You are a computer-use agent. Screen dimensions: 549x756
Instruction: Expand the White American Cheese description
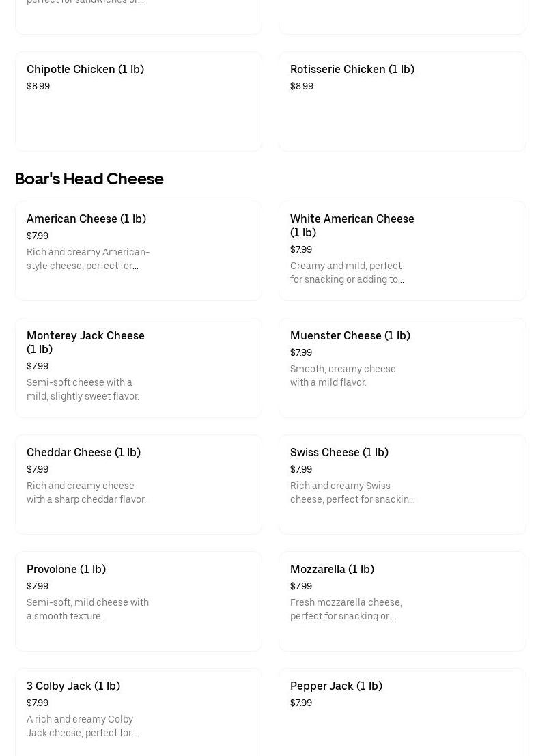(x=347, y=272)
